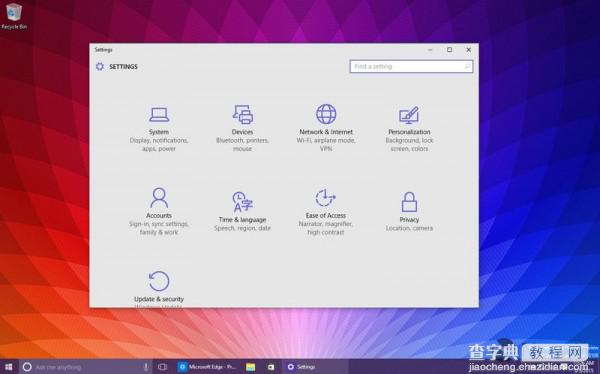Open the Store from the taskbar
This screenshot has width=600, height=374.
coord(271,367)
